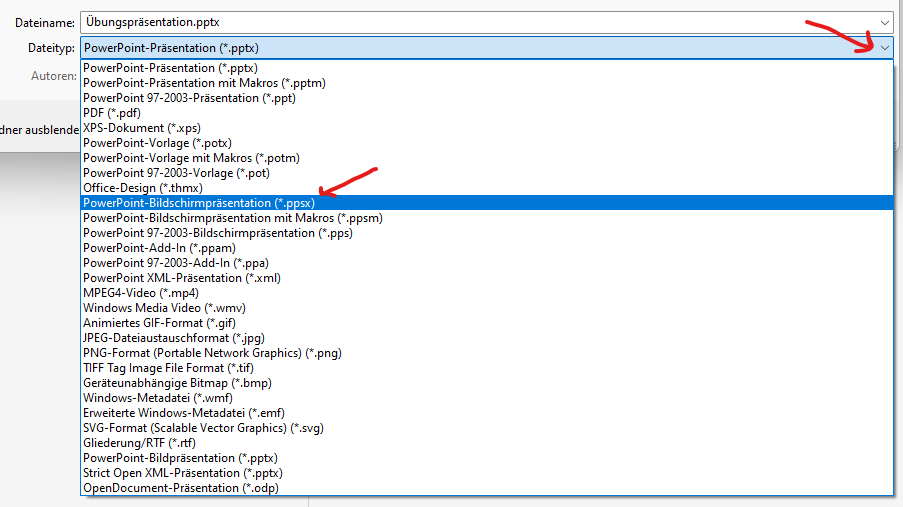The image size is (903, 507).
Task: Expand the Dateiname dropdown arrow
Action: pos(884,22)
